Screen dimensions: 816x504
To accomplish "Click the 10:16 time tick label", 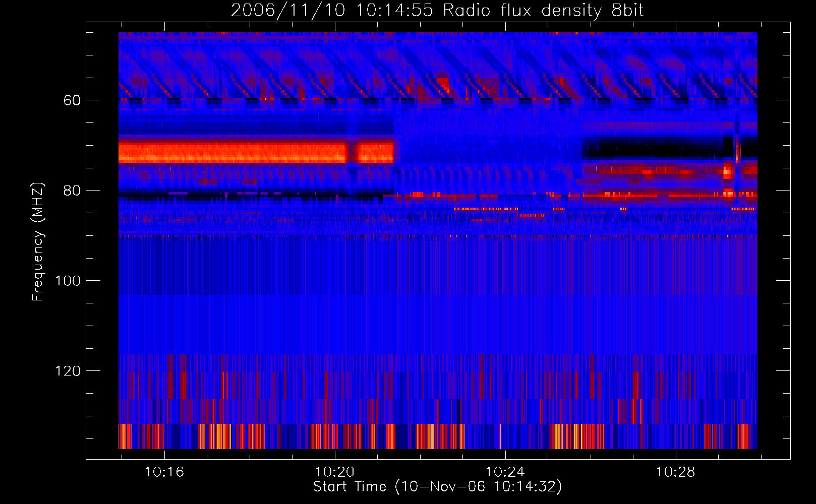I will click(164, 472).
